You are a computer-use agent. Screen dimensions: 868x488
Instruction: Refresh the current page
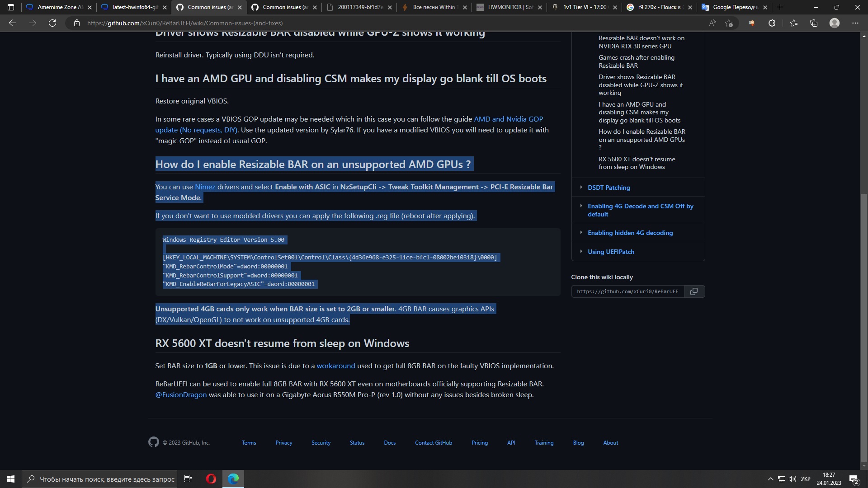52,23
